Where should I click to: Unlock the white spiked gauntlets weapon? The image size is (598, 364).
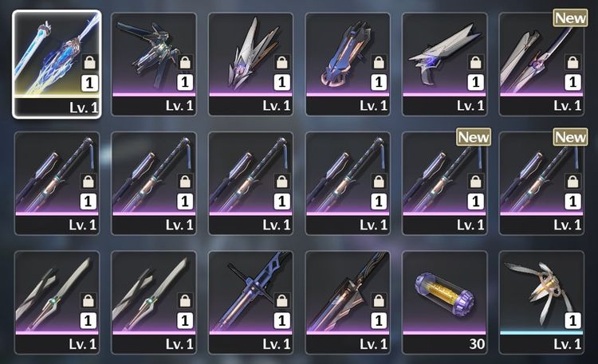tap(281, 62)
